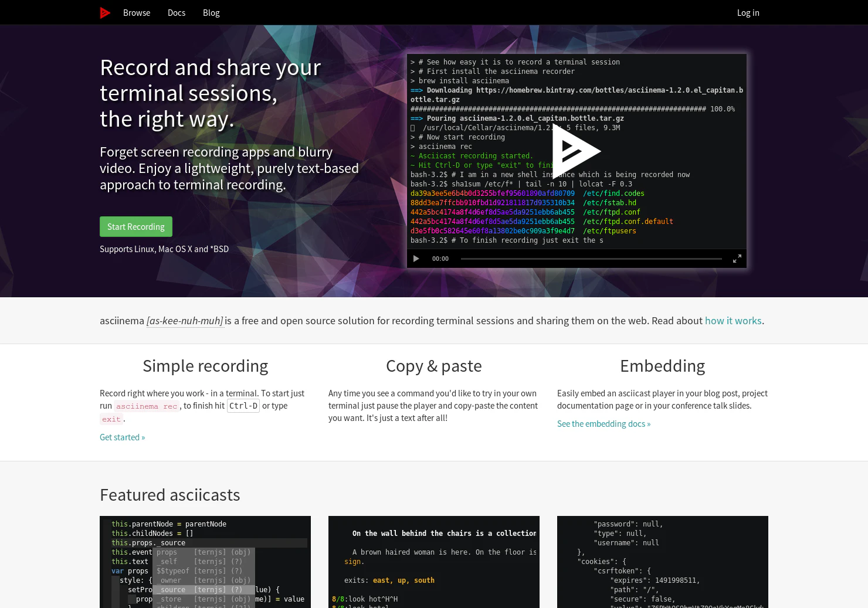Click the "Ctrl-D" key label

point(243,406)
